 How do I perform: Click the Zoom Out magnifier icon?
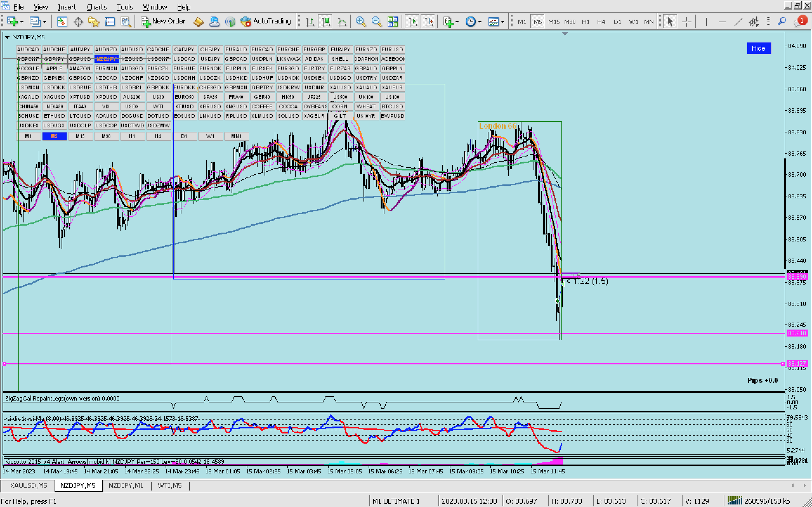[377, 22]
